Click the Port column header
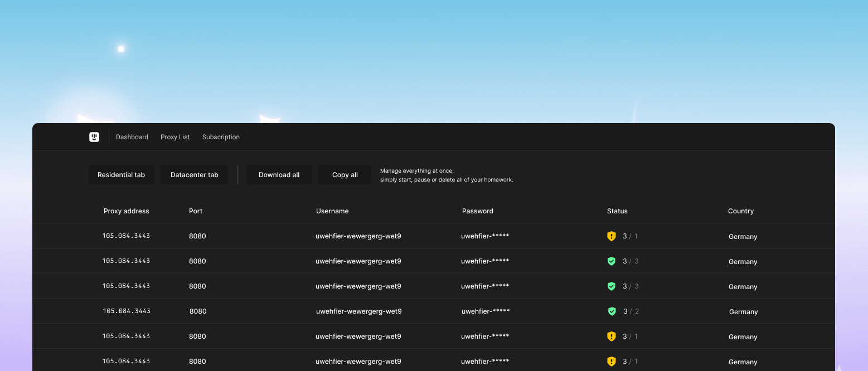The image size is (868, 371). [196, 211]
